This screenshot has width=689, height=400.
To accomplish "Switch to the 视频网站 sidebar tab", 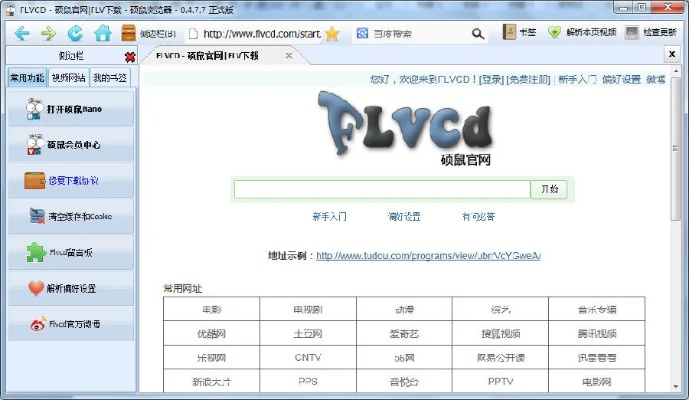I will coord(69,77).
